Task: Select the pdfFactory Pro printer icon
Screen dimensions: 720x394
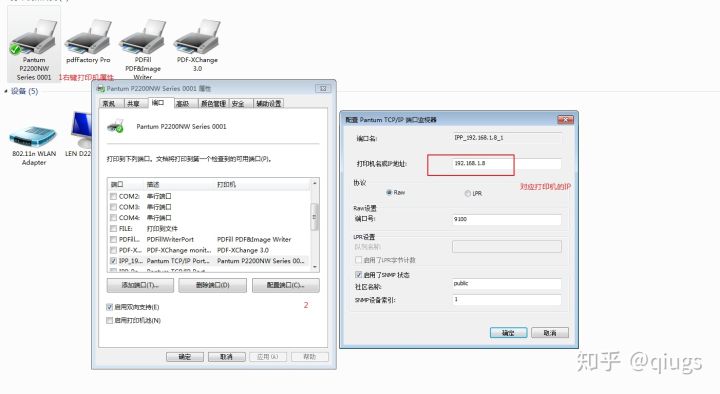Action: point(88,37)
